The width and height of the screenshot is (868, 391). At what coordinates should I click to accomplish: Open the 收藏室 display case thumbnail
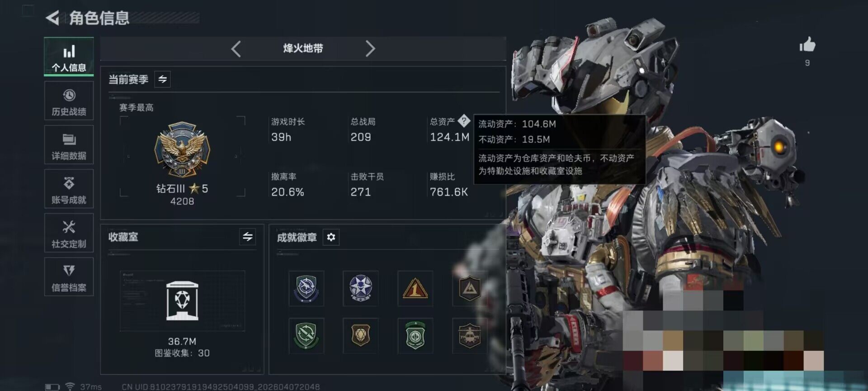182,301
